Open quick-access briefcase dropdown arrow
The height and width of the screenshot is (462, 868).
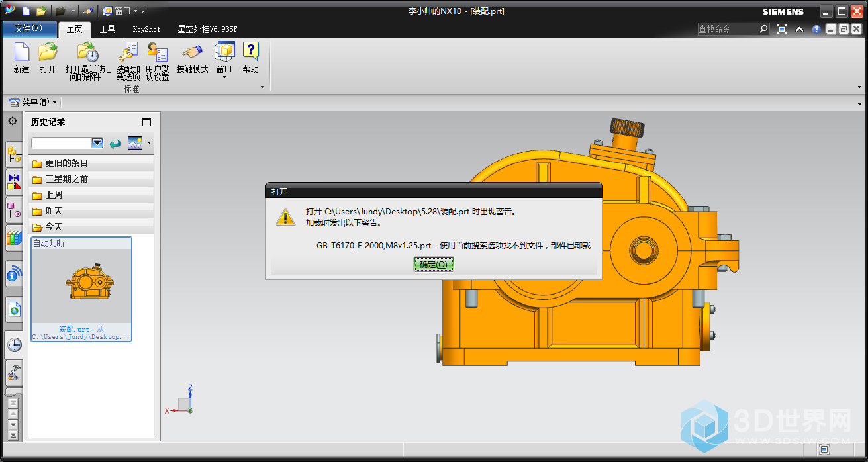[x=73, y=11]
